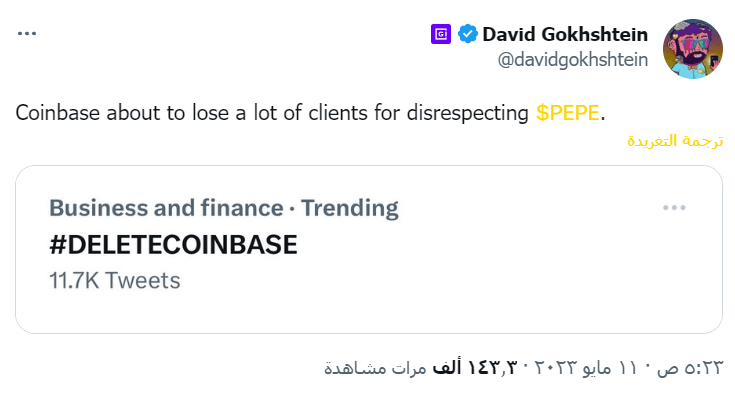This screenshot has width=735, height=396.
Task: Click the 5:23 tweet time stamp
Action: point(690,368)
